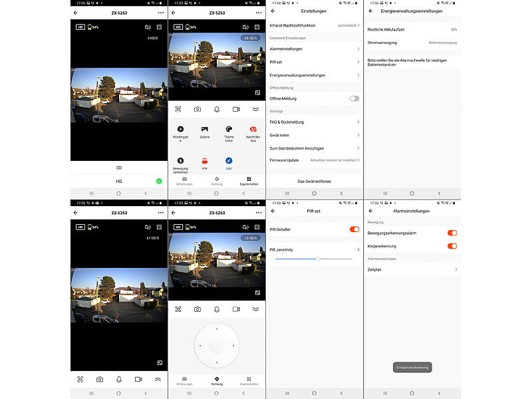Click Das Gerät entfernen button
Image resolution: width=532 pixels, height=399 pixels.
click(x=314, y=181)
